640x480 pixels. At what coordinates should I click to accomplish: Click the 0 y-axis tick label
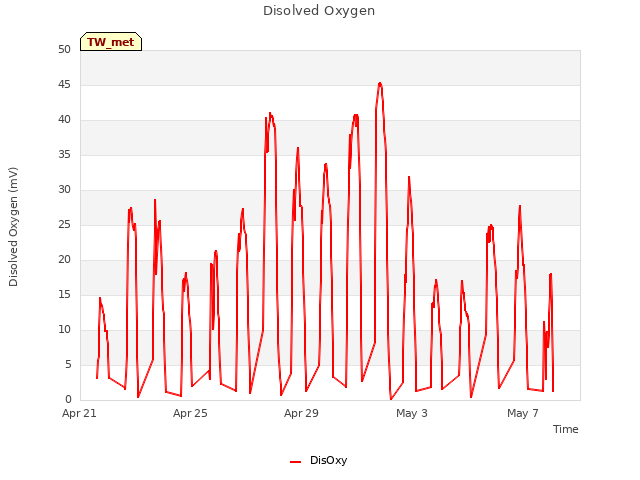[x=68, y=399]
